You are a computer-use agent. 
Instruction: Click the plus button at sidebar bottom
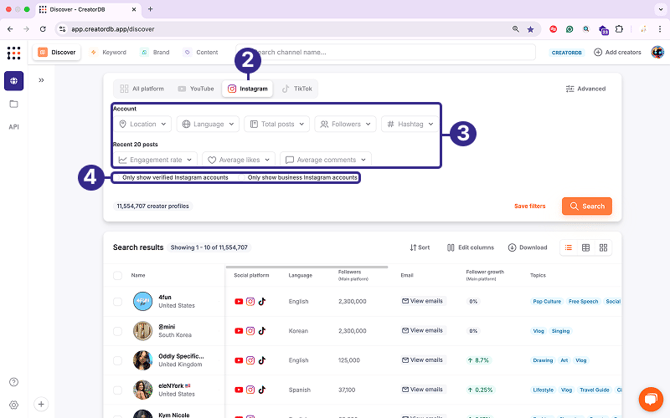(x=41, y=404)
